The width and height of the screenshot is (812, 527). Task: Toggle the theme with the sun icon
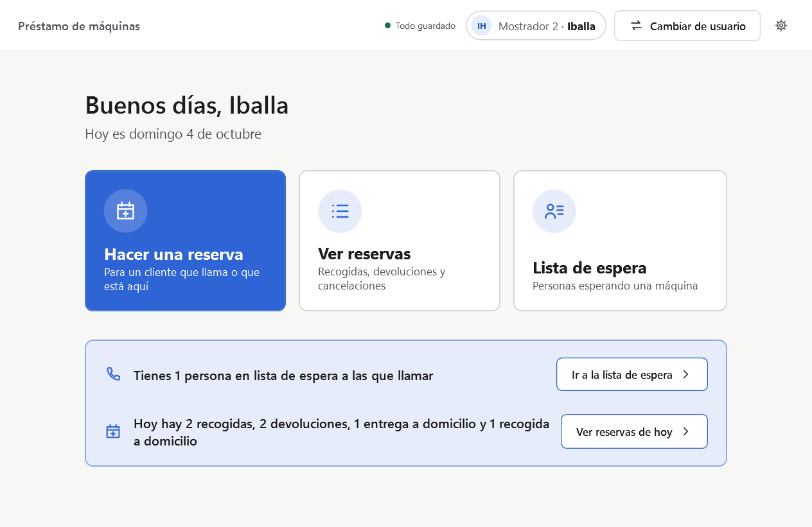click(781, 26)
